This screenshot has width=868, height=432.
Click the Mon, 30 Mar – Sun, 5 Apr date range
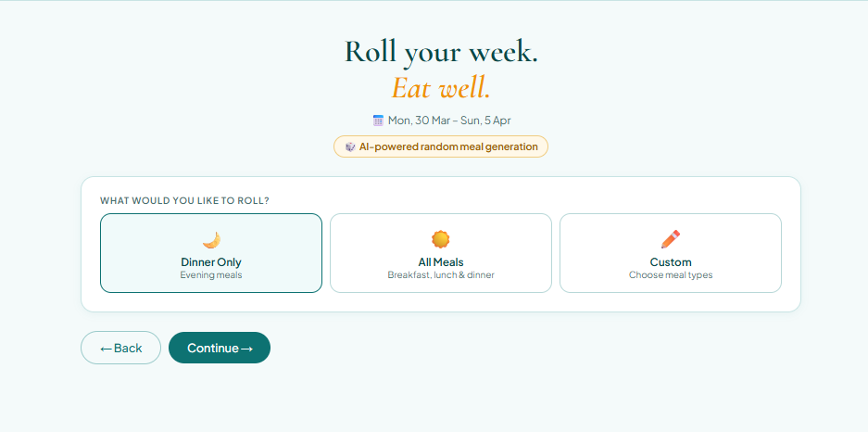(x=449, y=121)
